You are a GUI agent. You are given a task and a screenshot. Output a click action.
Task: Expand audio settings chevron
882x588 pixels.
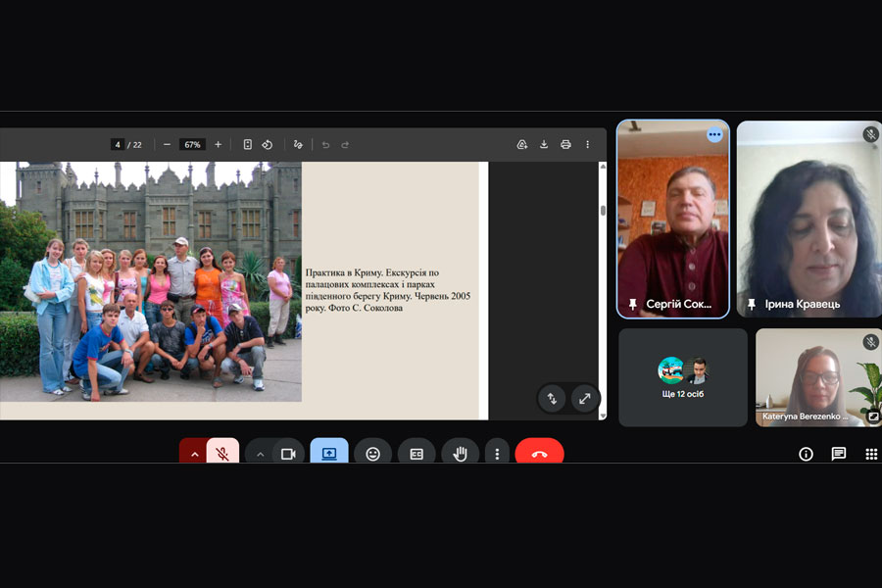click(x=194, y=454)
